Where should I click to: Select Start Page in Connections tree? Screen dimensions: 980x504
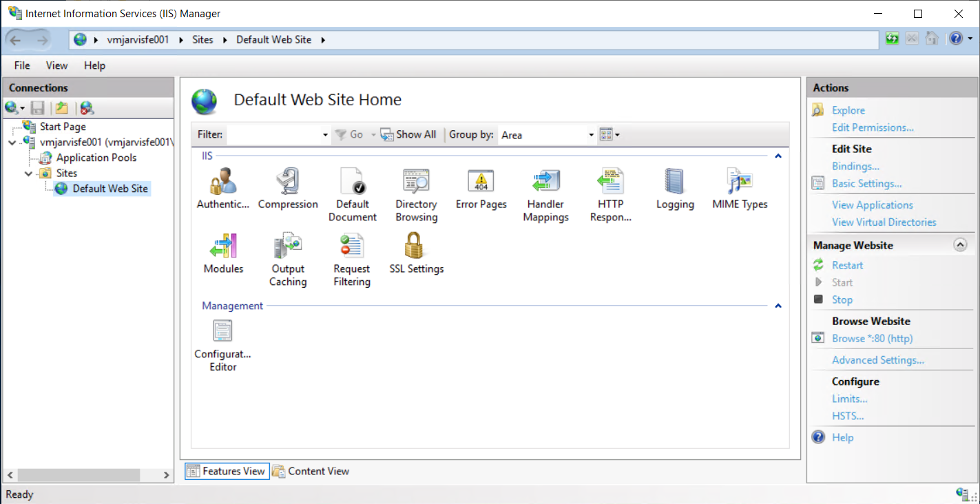[63, 127]
